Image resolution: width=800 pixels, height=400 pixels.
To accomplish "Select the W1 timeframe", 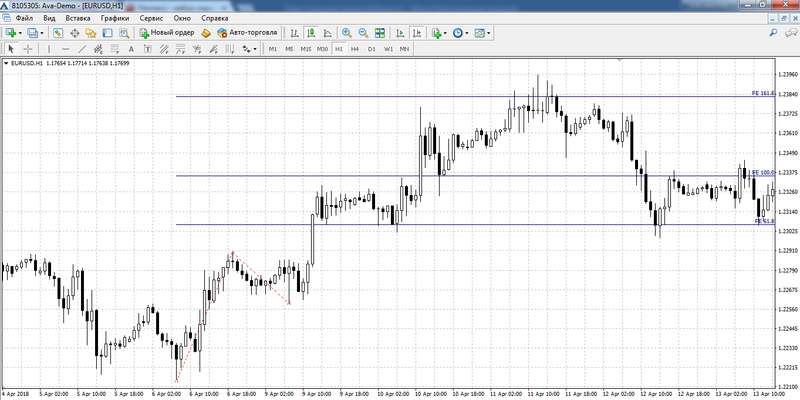I will [x=388, y=49].
